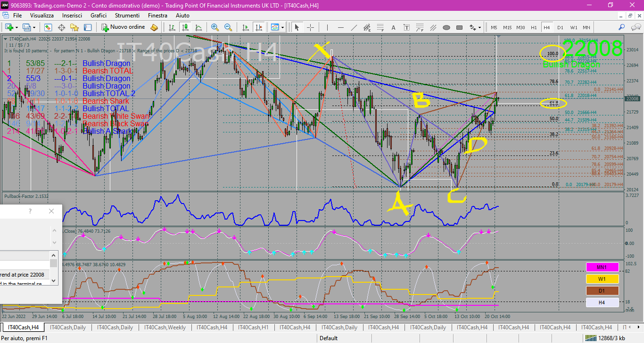This screenshot has height=343, width=644.
Task: Select the Horizontal Line drawing tool
Action: coord(341,27)
